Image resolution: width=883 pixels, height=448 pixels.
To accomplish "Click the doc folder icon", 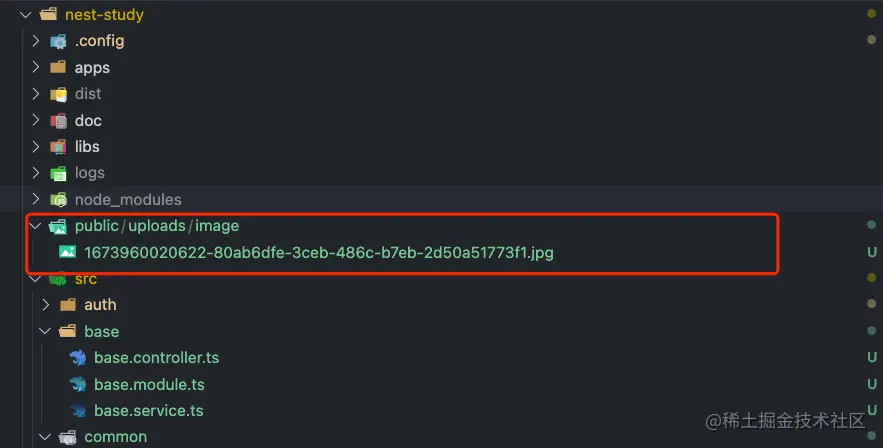I will point(58,120).
